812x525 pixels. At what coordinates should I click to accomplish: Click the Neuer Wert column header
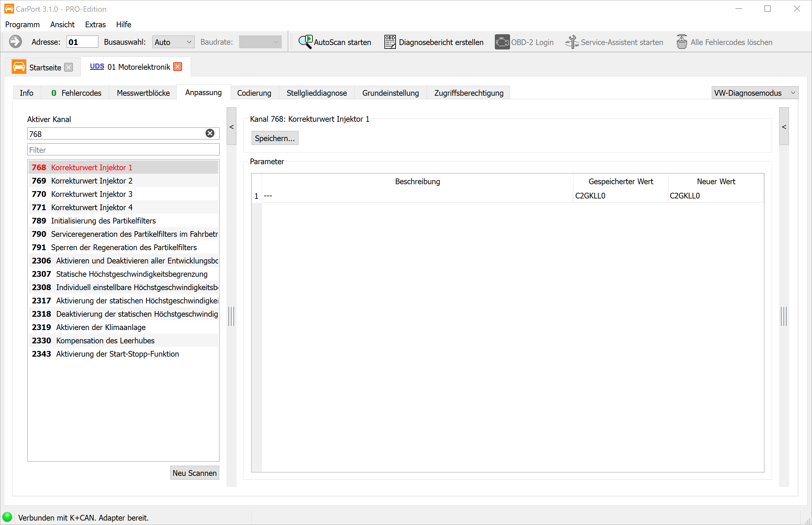(716, 181)
